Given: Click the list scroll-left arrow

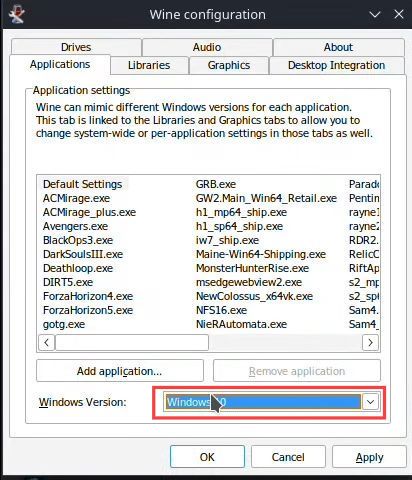Looking at the screenshot, I should click(47, 342).
